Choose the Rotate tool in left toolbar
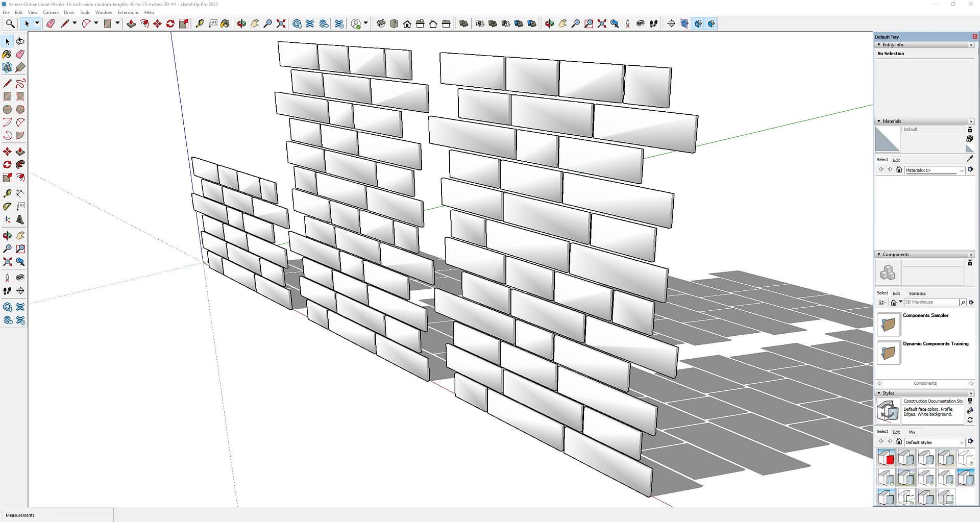 click(7, 165)
